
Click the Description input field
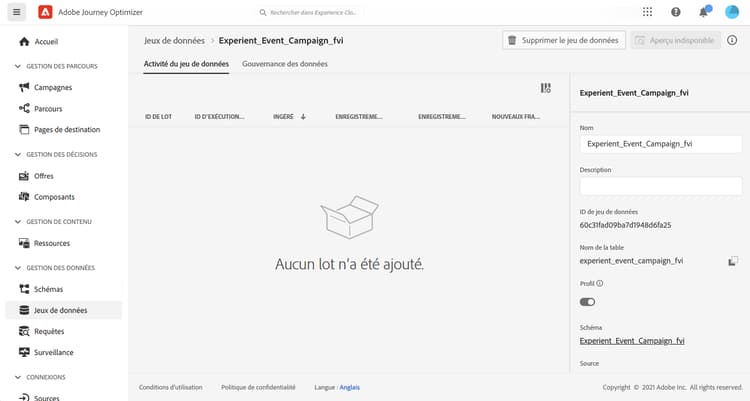tap(661, 186)
